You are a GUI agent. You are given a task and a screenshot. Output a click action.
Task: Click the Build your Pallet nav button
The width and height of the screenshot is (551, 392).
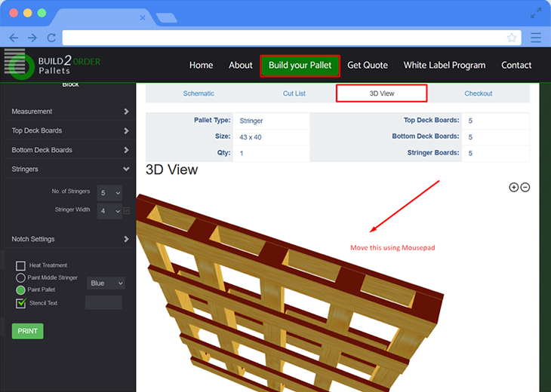(x=300, y=66)
